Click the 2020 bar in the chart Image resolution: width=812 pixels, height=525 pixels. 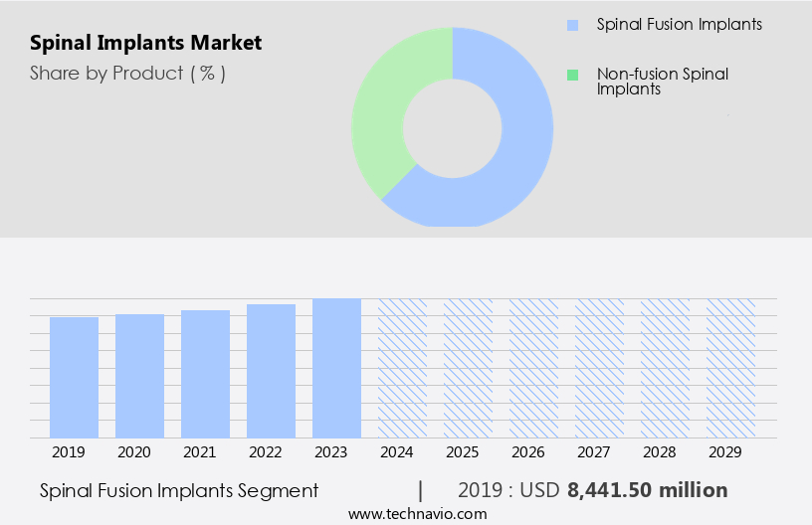coord(140,376)
